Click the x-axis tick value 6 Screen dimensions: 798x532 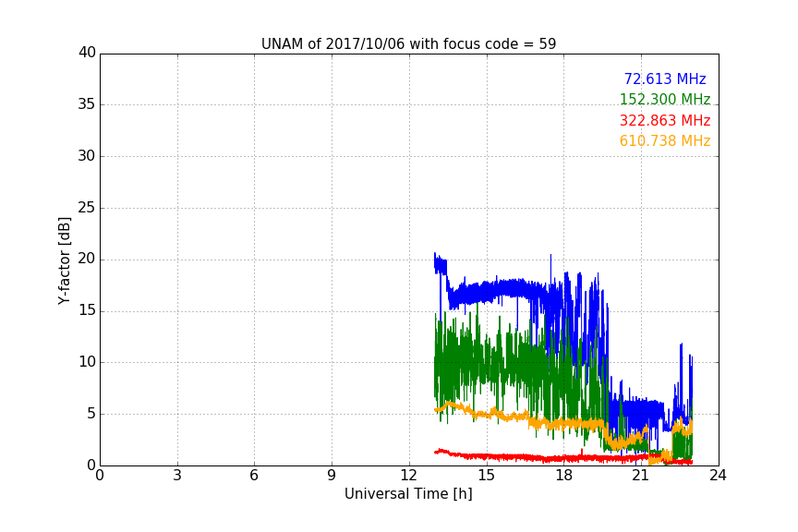coord(255,476)
